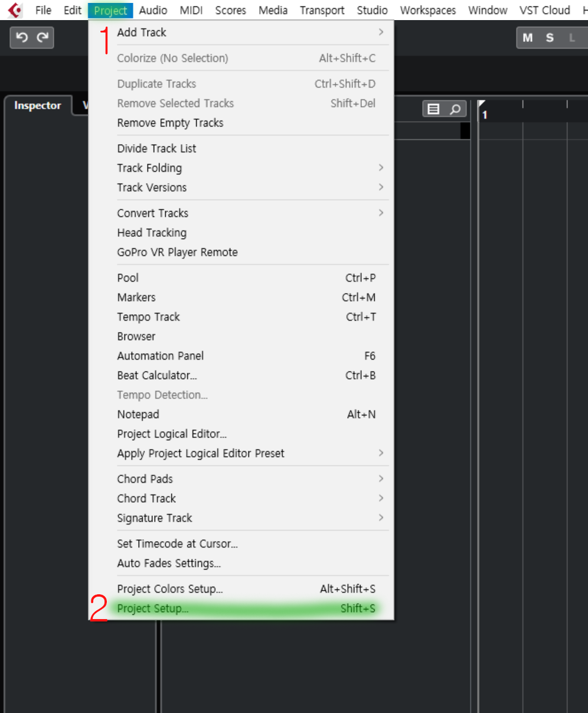The image size is (588, 713).
Task: Open Project Colors Setup
Action: [241, 589]
